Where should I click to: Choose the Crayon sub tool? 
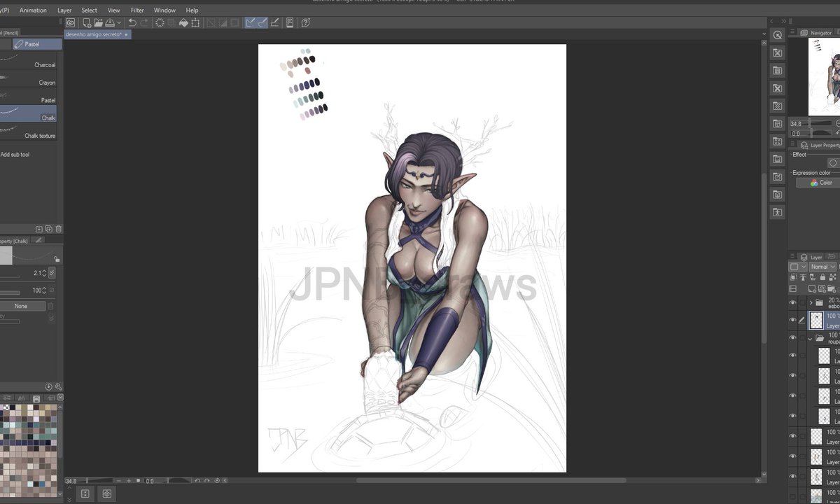28,78
